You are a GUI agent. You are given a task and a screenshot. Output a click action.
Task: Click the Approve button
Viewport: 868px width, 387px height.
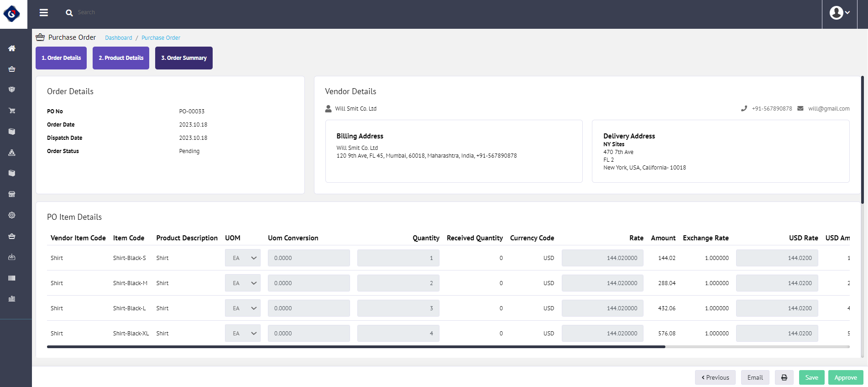point(845,377)
